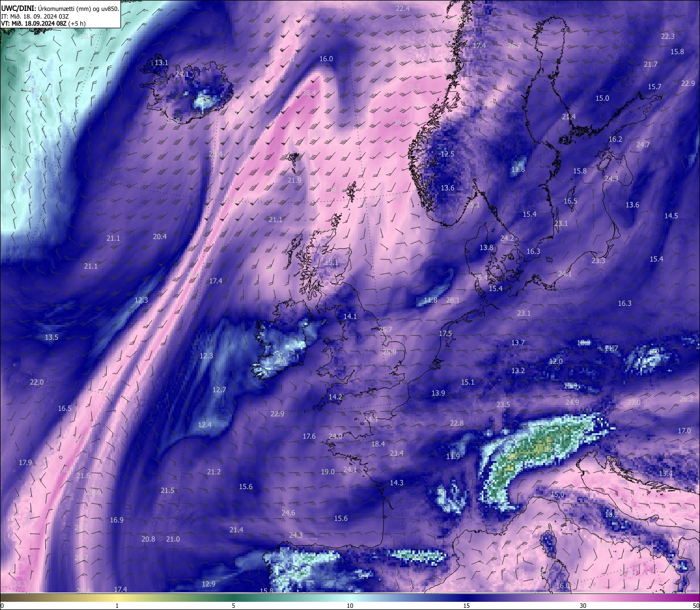The width and height of the screenshot is (700, 610).
Task: Click the UWC/DINI title text
Action: pyautogui.click(x=18, y=8)
